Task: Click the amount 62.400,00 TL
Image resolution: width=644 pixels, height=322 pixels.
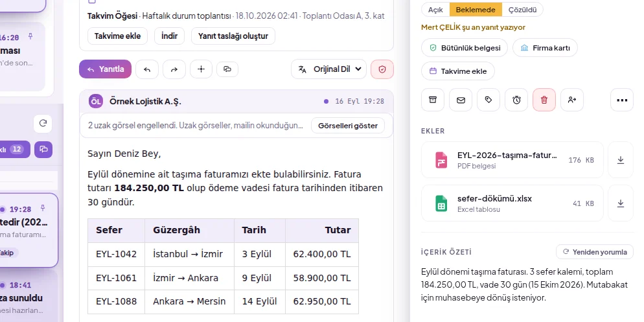Action: click(322, 254)
